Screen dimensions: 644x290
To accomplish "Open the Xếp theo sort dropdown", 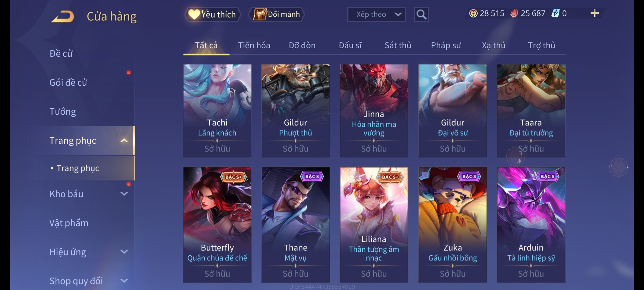I will tap(376, 15).
